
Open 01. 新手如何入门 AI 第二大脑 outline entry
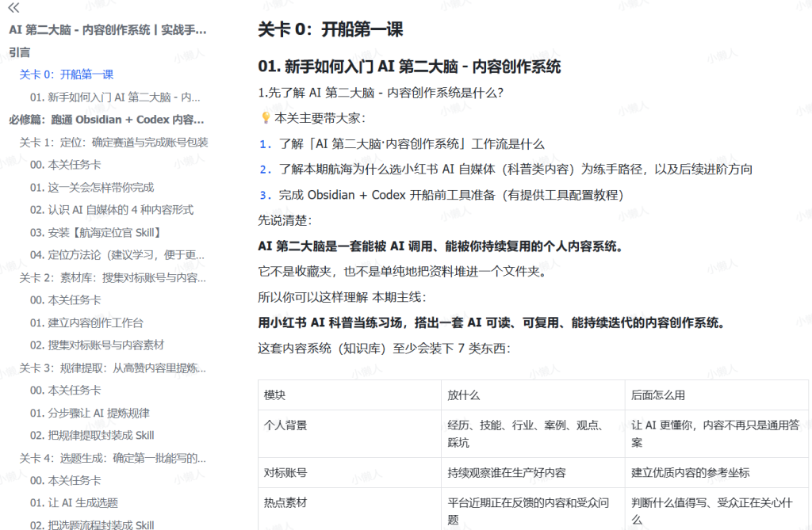115,97
